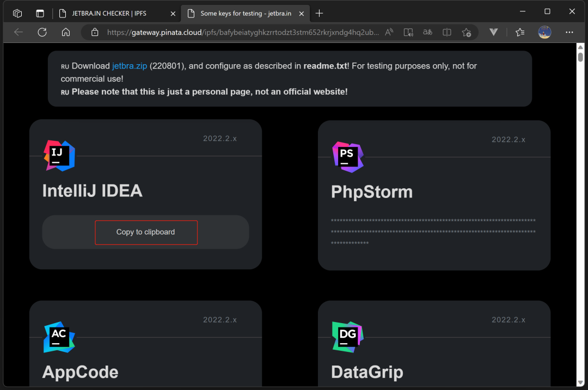Viewport: 588px width, 390px height.
Task: Minimize the browser window
Action: (x=522, y=11)
